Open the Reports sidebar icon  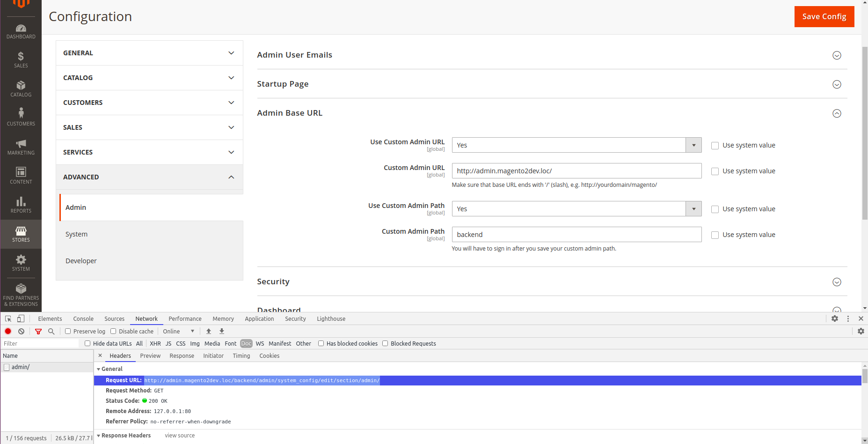coord(21,203)
